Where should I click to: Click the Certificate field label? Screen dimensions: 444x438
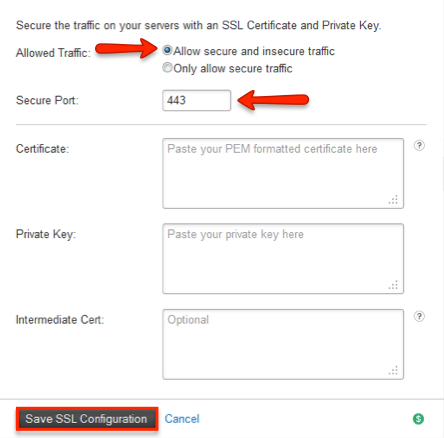pos(42,149)
